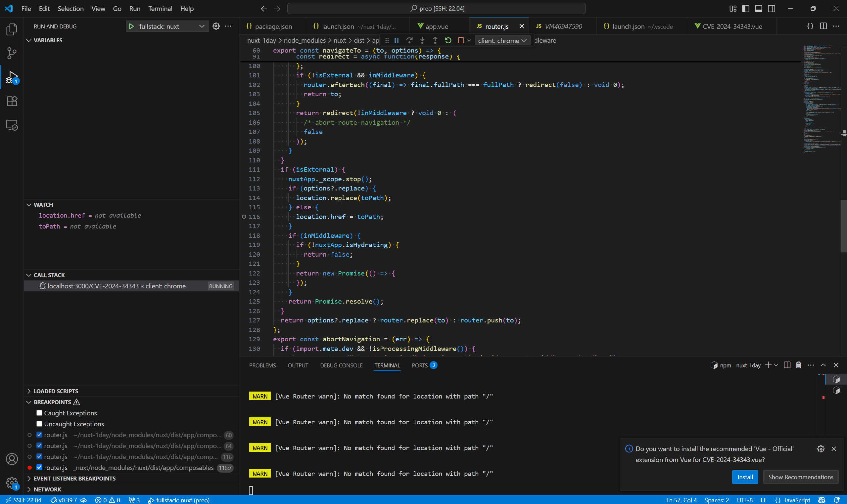Screen dimensions: 847x504
Task: Open the Terminal menu
Action: click(160, 9)
